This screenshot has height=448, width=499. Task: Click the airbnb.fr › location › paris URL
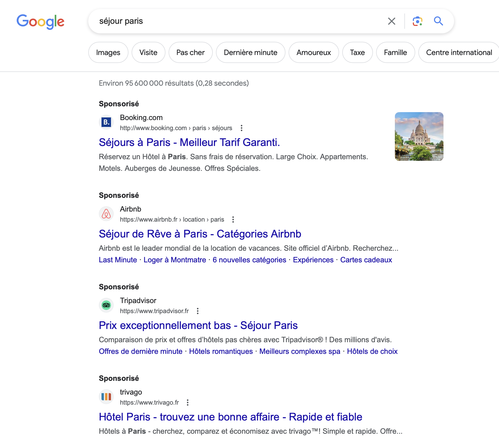coord(172,220)
